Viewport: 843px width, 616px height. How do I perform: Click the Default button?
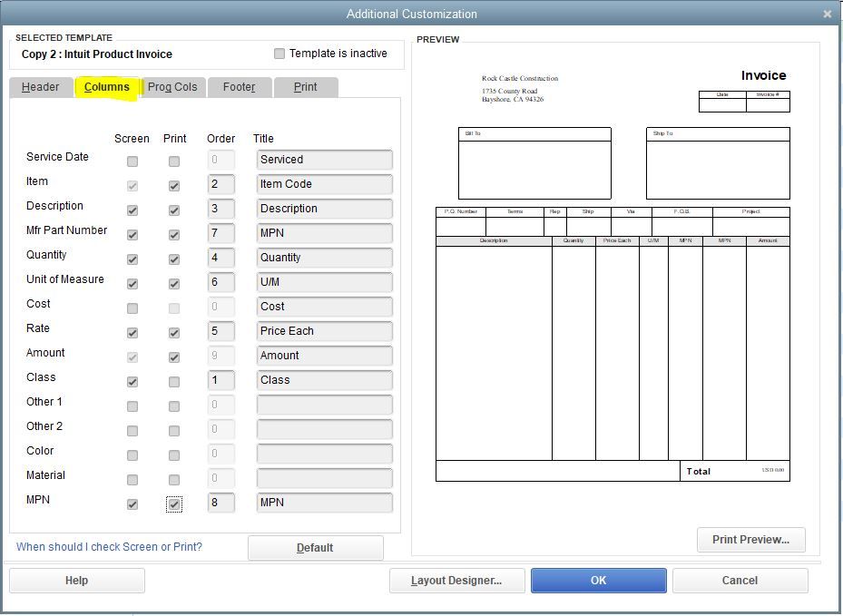[x=316, y=548]
